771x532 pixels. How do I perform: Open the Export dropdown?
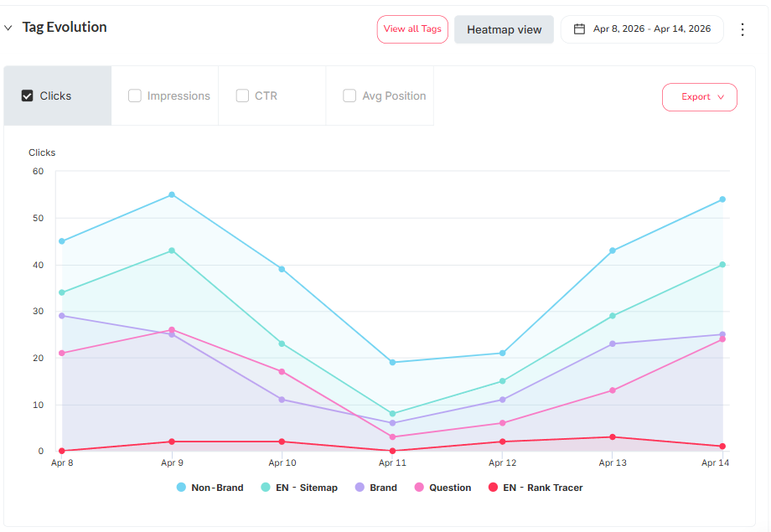coord(700,97)
